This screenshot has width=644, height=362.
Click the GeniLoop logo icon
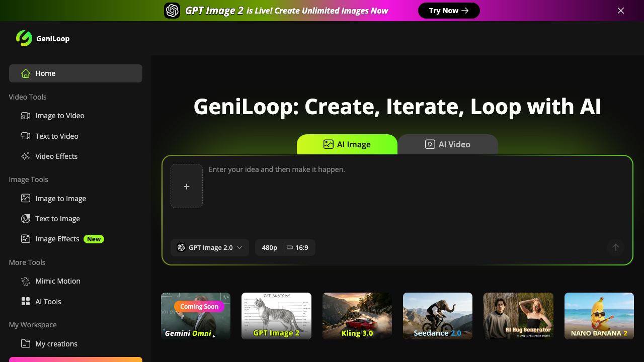tap(24, 38)
